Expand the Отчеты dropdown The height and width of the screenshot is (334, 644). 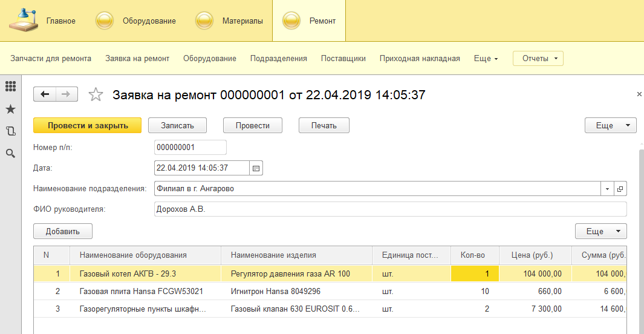tap(538, 58)
